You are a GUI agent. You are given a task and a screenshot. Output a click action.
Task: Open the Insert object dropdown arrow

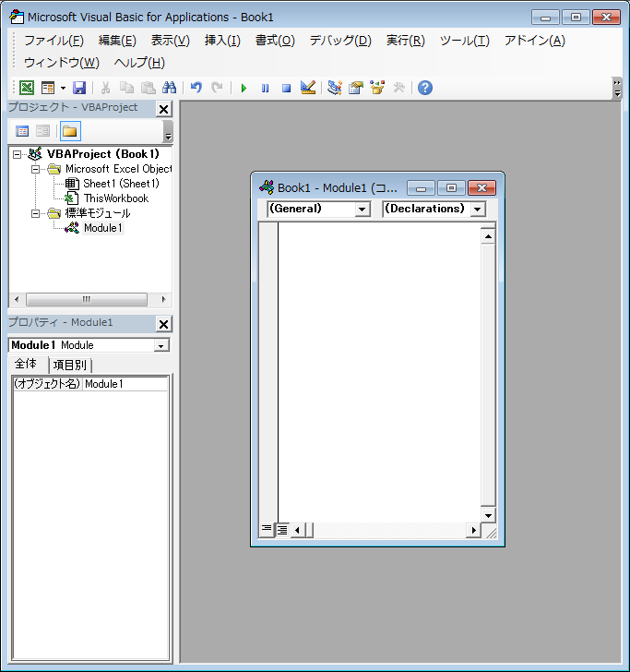click(x=63, y=88)
